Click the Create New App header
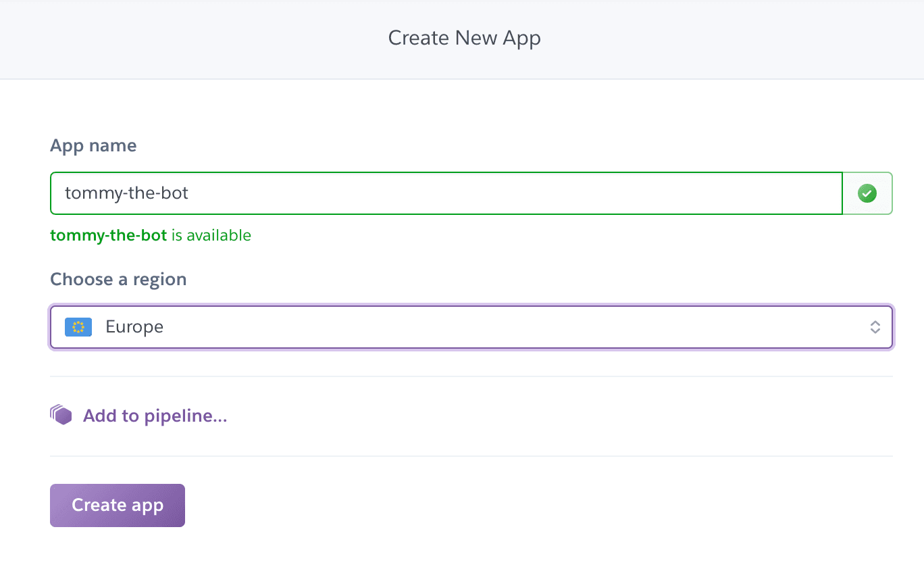The height and width of the screenshot is (569, 924). point(464,38)
